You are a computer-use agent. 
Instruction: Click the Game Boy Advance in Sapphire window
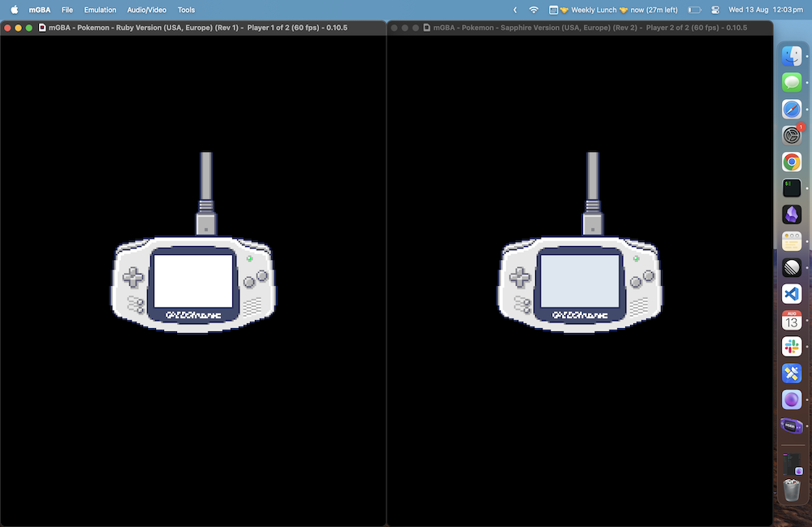(580, 285)
